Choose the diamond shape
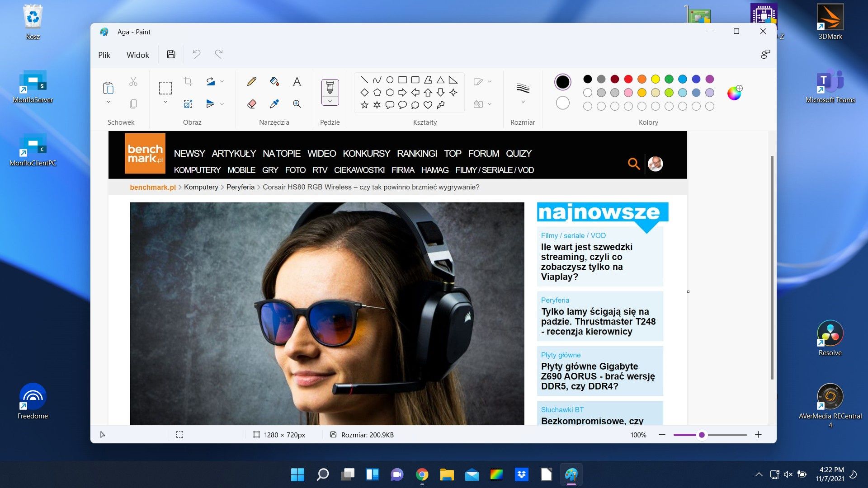The width and height of the screenshot is (868, 488). coord(364,93)
